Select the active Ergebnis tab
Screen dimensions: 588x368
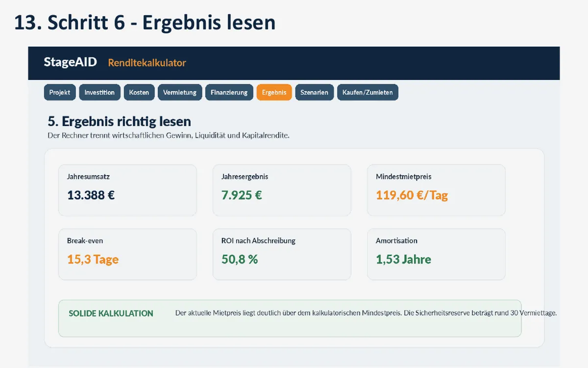click(x=274, y=92)
